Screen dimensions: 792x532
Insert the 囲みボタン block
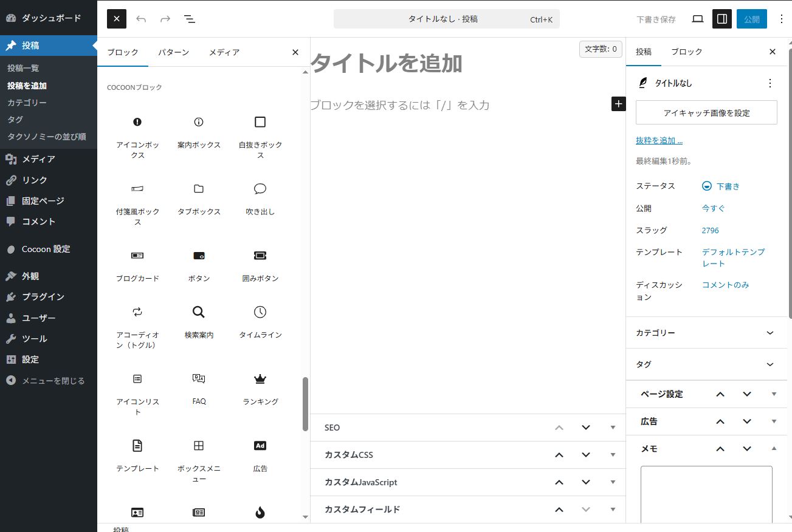point(260,266)
